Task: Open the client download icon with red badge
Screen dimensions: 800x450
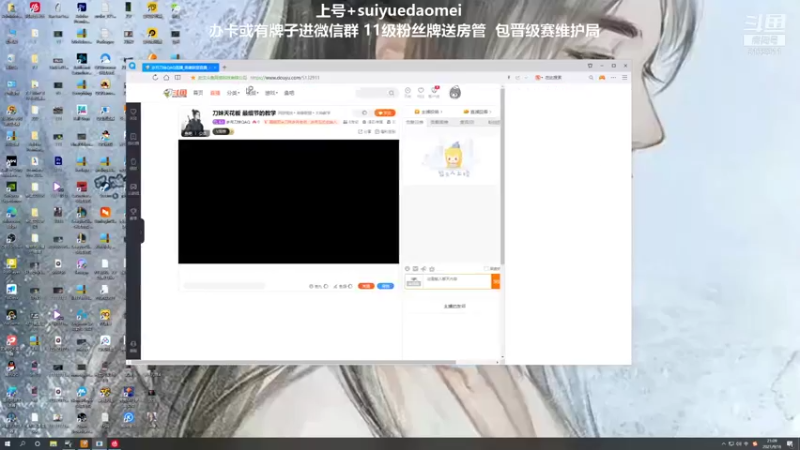Action: coord(434,92)
